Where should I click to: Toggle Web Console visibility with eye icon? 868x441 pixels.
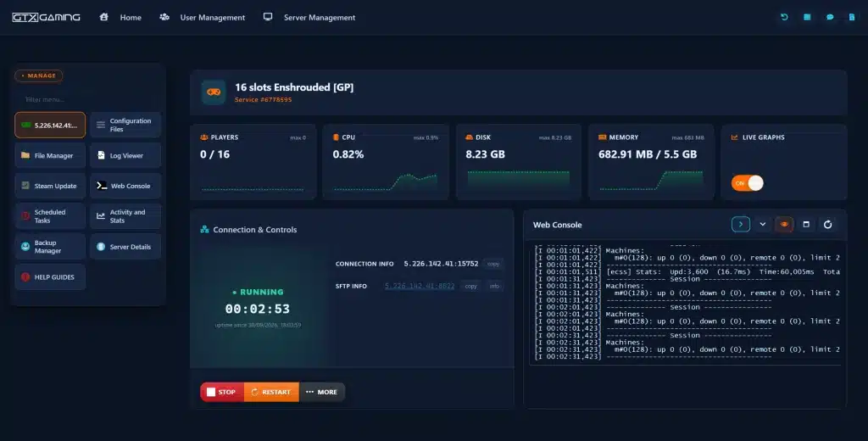(784, 225)
